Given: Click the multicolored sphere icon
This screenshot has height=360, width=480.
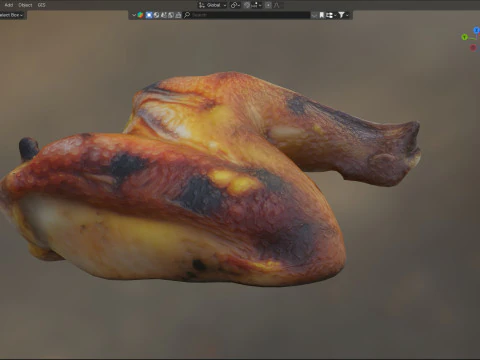Looking at the screenshot, I should pos(140,15).
